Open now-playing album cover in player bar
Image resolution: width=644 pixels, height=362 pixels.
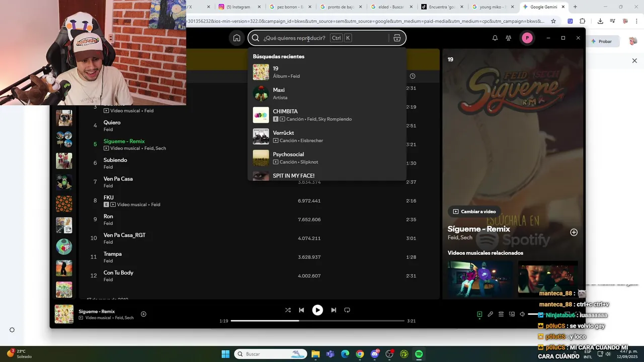tap(64, 314)
